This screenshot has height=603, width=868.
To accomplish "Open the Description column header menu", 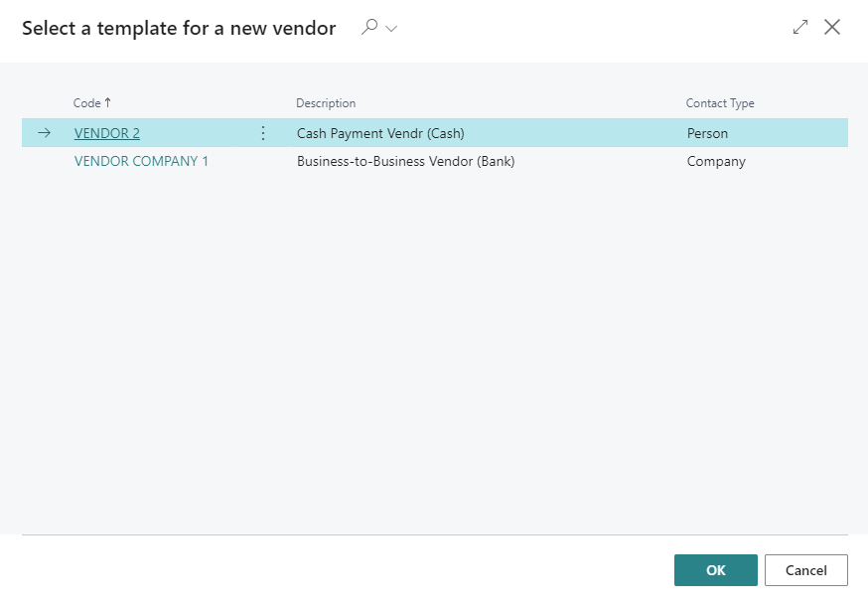I will click(x=326, y=103).
